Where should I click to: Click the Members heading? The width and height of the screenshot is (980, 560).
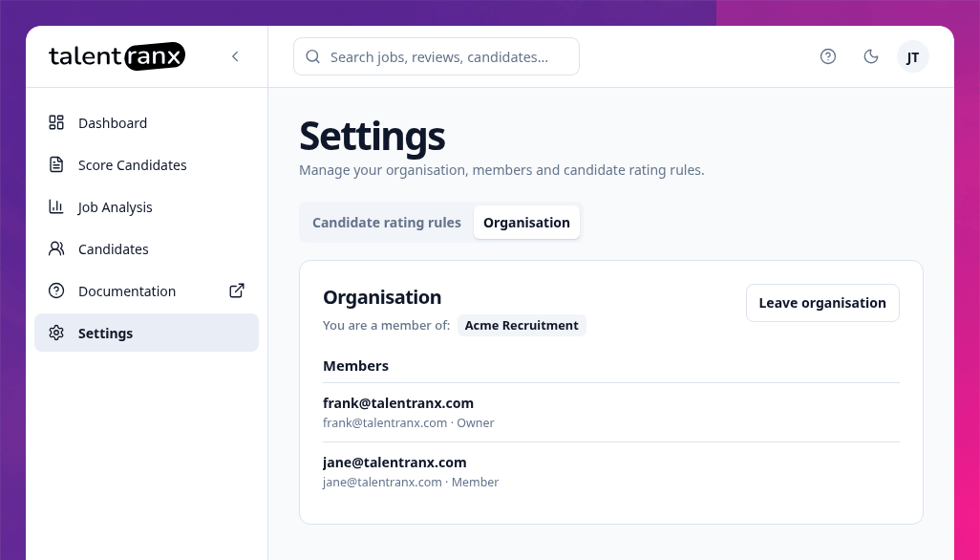tap(355, 366)
